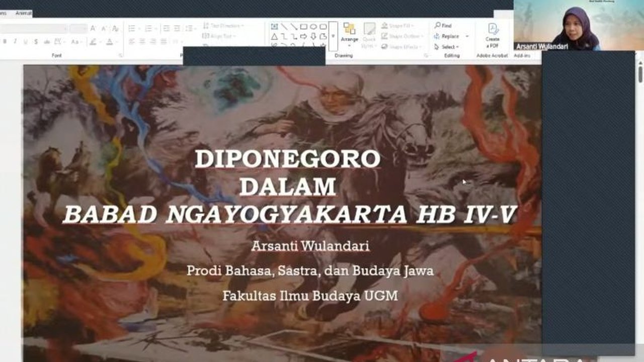
Task: Click the shapes gallery More arrow
Action: pyautogui.click(x=333, y=36)
